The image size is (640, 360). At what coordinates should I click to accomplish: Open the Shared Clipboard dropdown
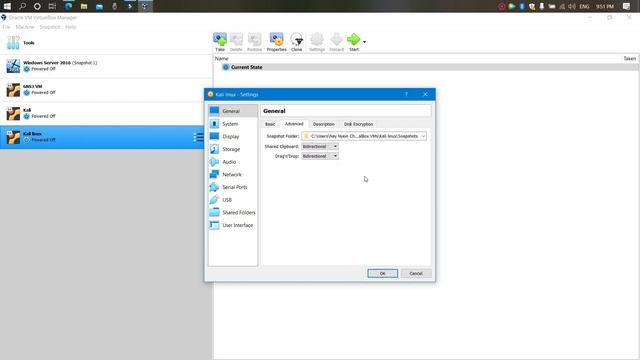320,146
